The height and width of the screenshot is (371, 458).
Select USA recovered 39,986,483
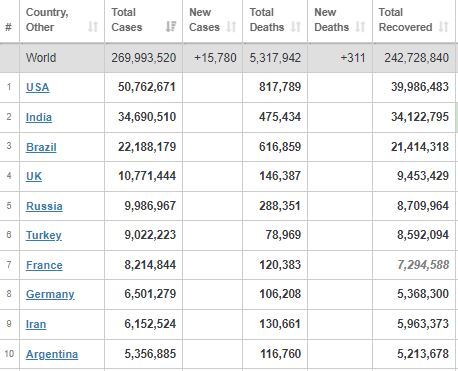(420, 87)
